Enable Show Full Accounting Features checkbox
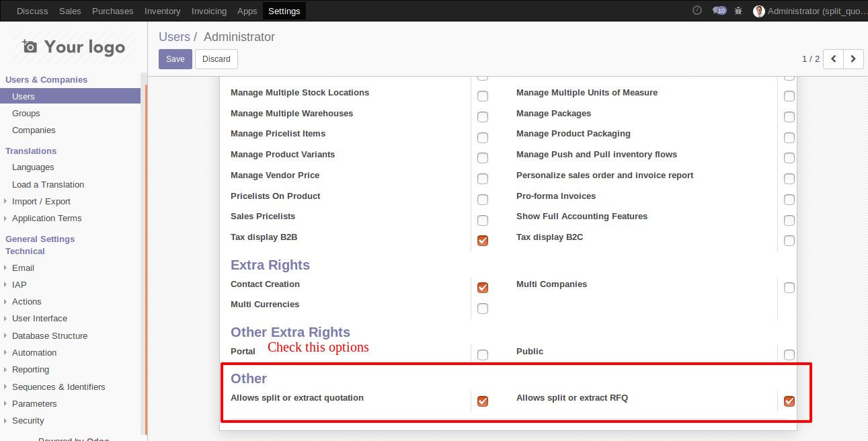The image size is (868, 441). pos(789,220)
